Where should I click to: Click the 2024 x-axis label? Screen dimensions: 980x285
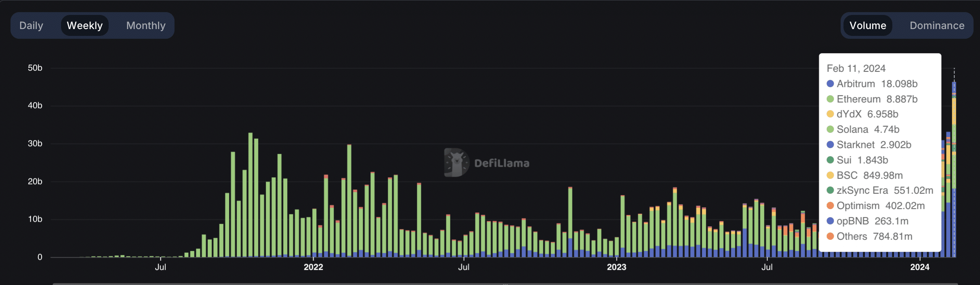pos(920,267)
